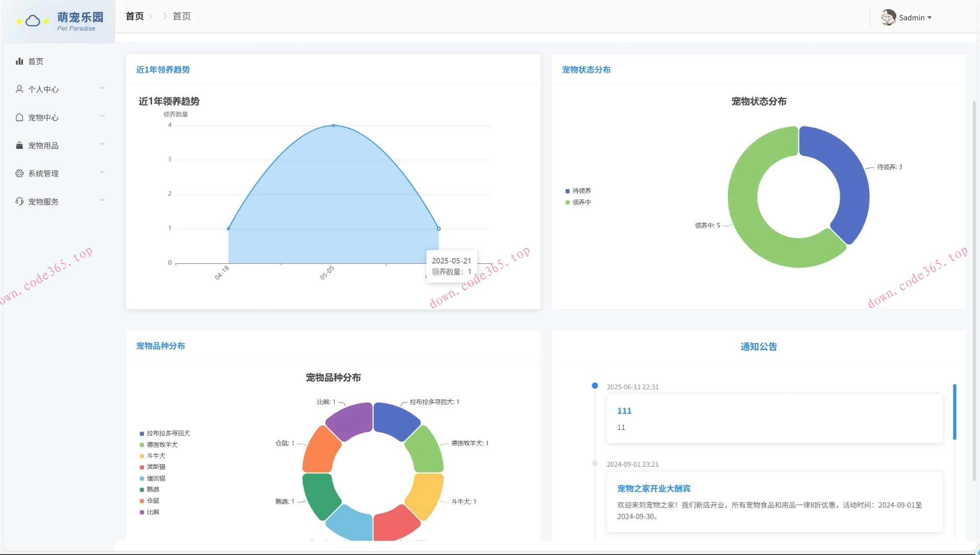Click the orange 仓鼠 donut segment

(321, 451)
